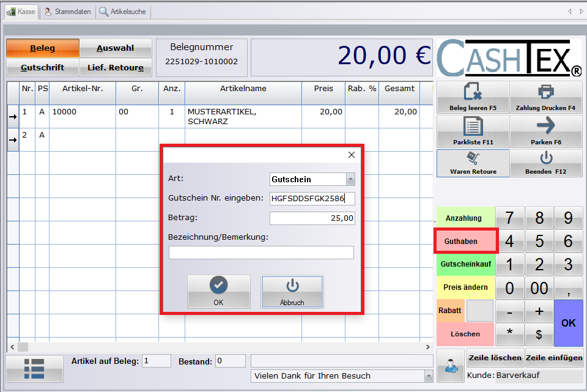Exit using the Beenden F12 power icon
This screenshot has width=587, height=392.
click(545, 163)
